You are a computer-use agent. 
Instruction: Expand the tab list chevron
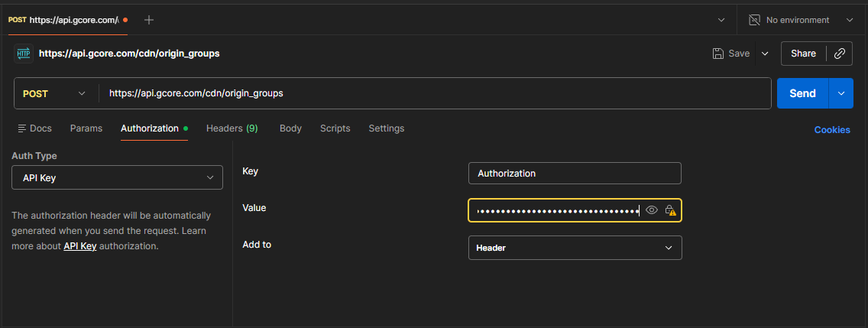coord(721,20)
